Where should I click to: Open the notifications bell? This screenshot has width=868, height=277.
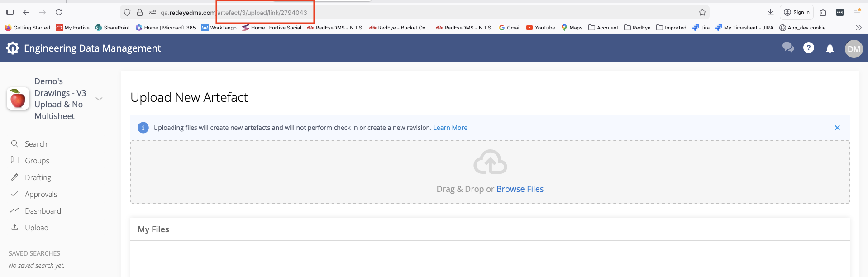[830, 48]
